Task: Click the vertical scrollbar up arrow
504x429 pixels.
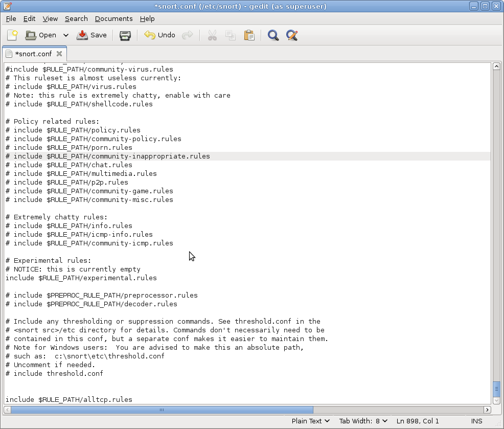Action: pos(496,66)
